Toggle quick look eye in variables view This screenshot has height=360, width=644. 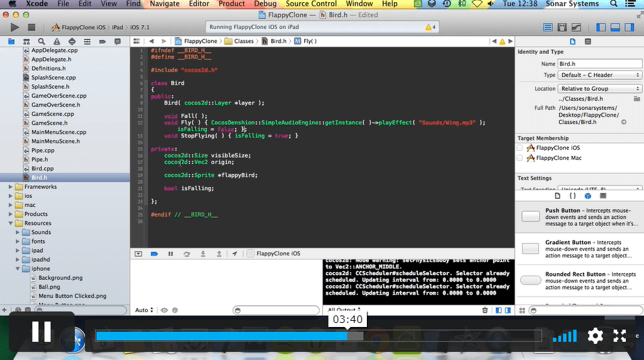click(165, 310)
